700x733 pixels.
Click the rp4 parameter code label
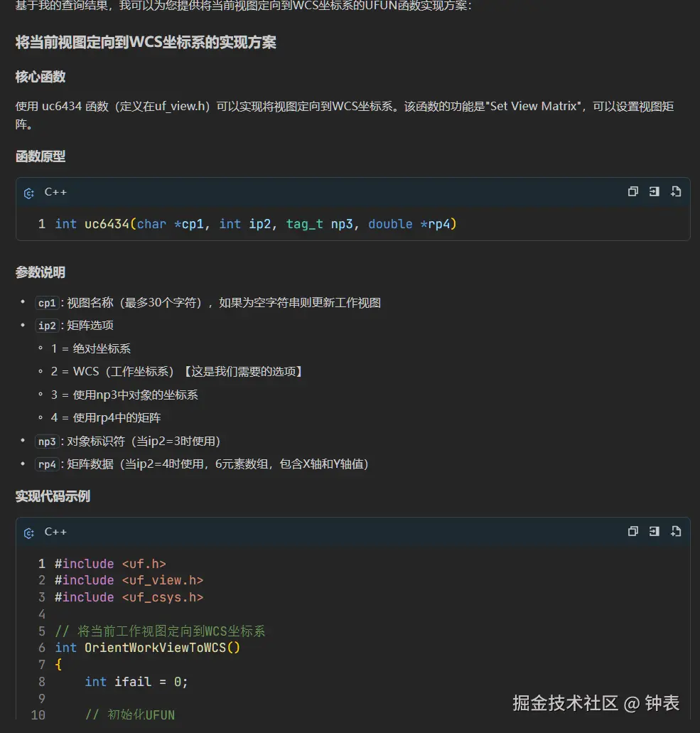pos(47,464)
